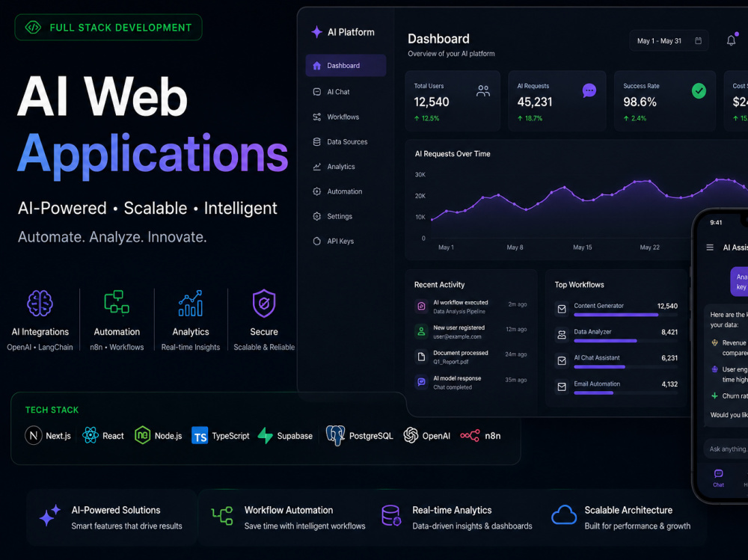Click the Total Users people icon
Screen dimensions: 748x560
[482, 90]
